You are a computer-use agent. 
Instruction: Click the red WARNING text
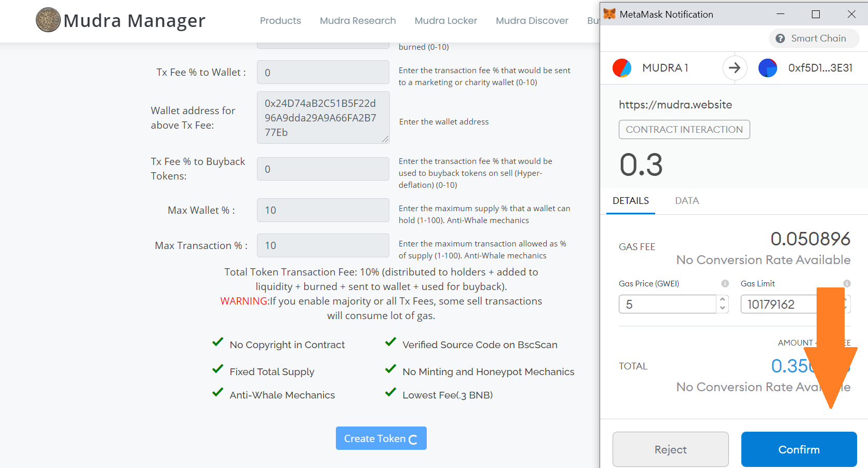pyautogui.click(x=245, y=301)
